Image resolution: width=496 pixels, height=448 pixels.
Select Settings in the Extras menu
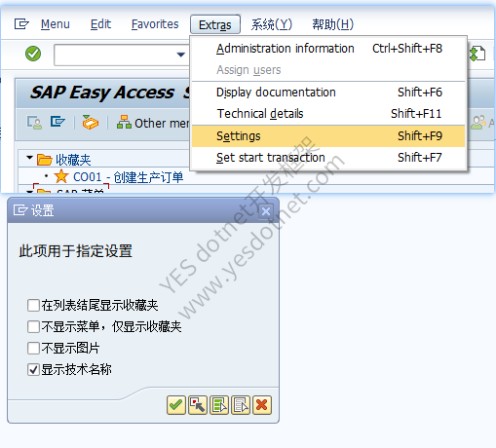point(328,136)
